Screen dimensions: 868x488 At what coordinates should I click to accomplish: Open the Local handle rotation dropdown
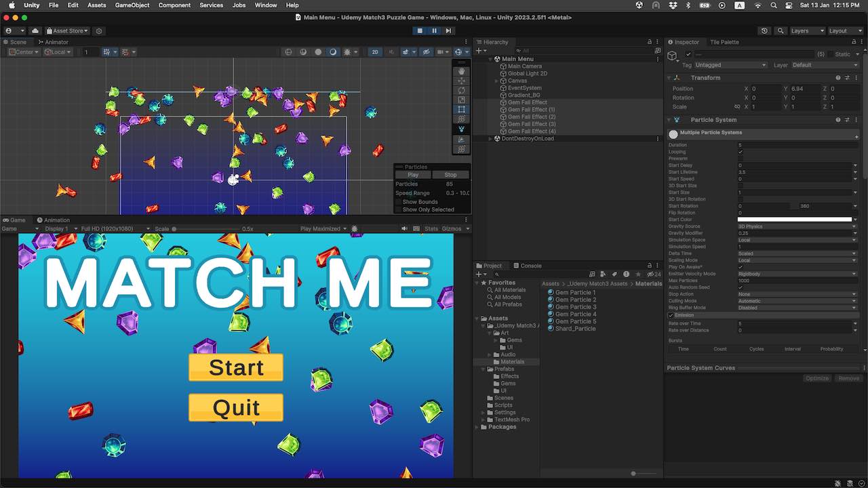[x=58, y=52]
